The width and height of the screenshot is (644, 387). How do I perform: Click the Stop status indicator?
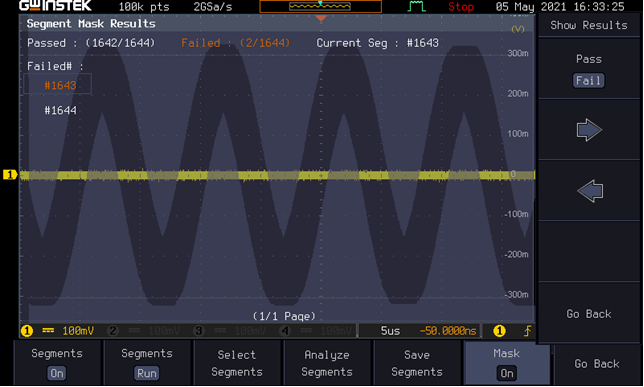tap(461, 7)
